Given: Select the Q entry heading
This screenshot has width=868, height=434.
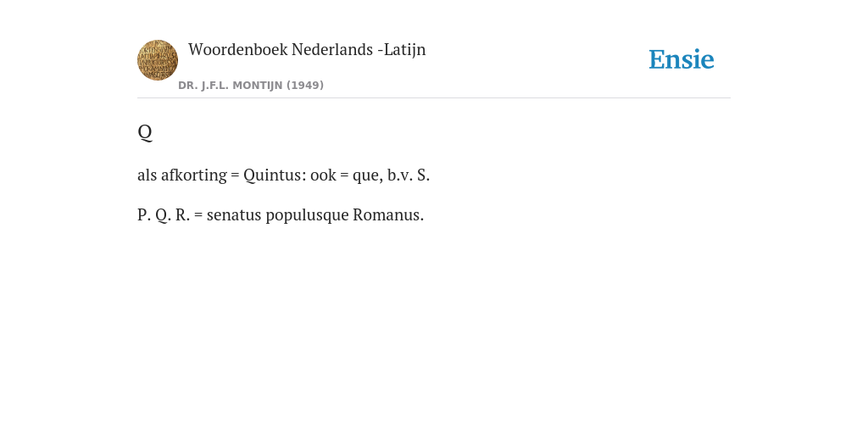Looking at the screenshot, I should pos(144,131).
